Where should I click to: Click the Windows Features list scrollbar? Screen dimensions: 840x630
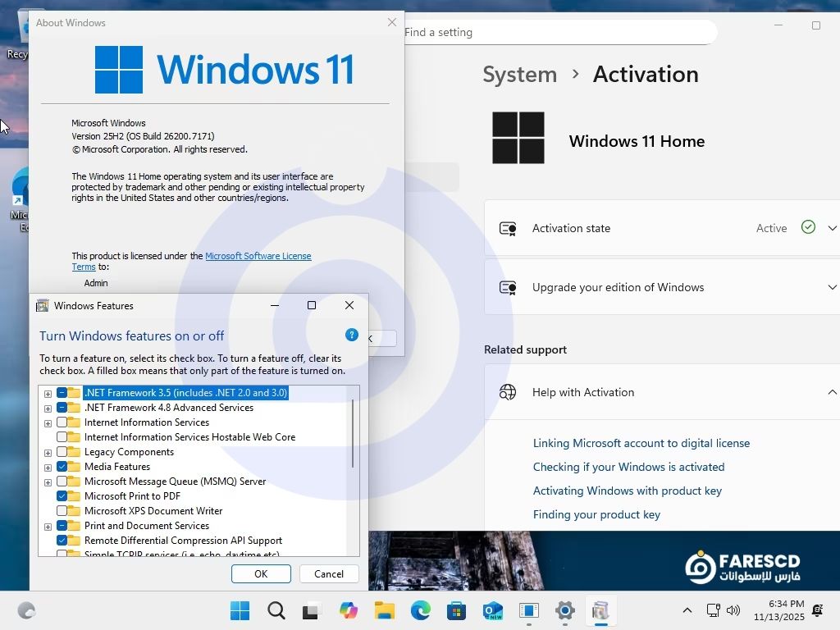click(x=353, y=435)
